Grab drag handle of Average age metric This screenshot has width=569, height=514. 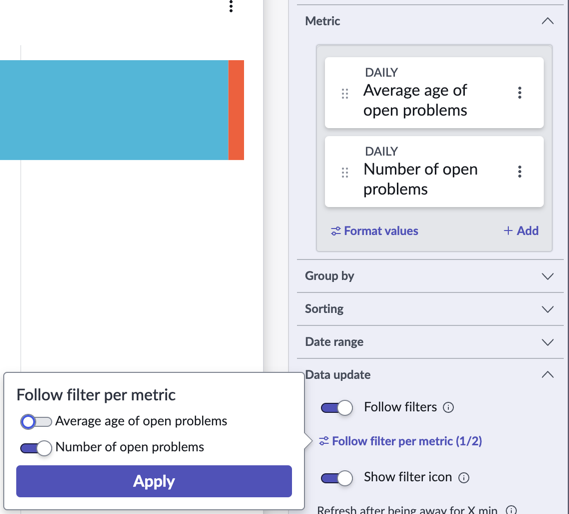(345, 94)
